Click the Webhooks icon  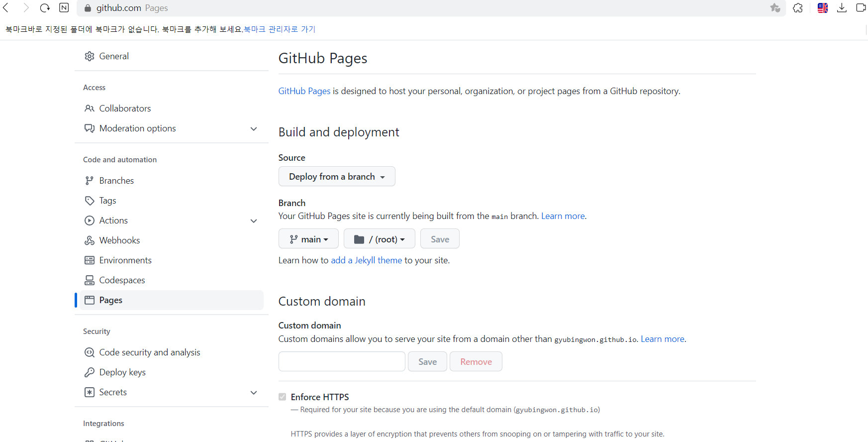pos(90,240)
